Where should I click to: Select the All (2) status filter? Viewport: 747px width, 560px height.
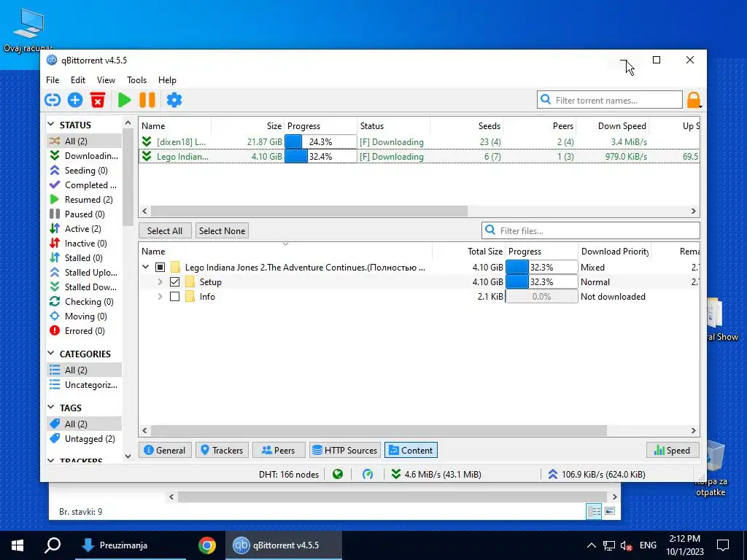tap(84, 141)
